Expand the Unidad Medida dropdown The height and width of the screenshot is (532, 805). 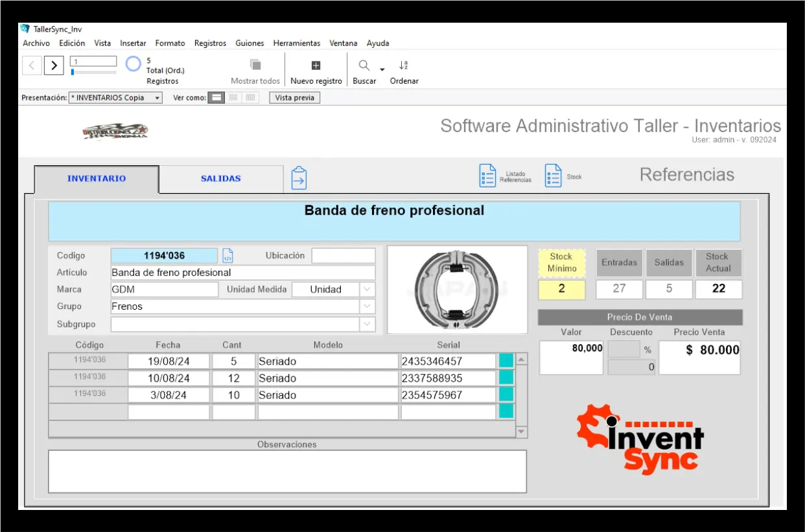pos(367,290)
